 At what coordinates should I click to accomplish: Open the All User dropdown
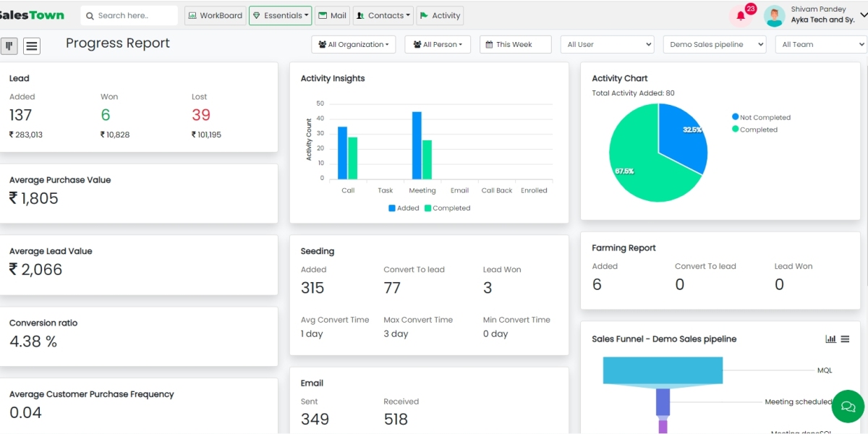(607, 45)
